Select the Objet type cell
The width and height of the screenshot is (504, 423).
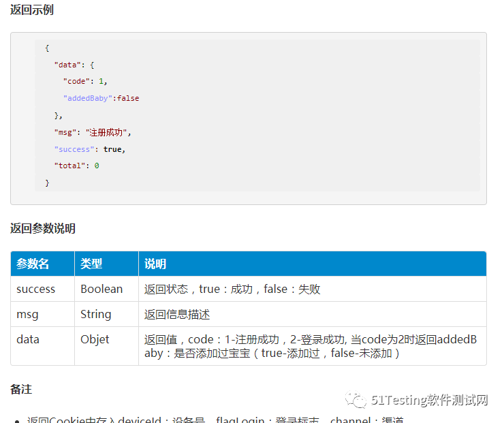pos(106,346)
